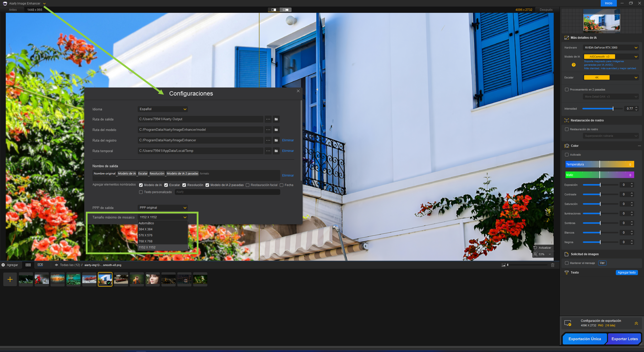644x352 pixels.
Task: Click Eliminar link beside Ruta temporal
Action: pos(288,151)
